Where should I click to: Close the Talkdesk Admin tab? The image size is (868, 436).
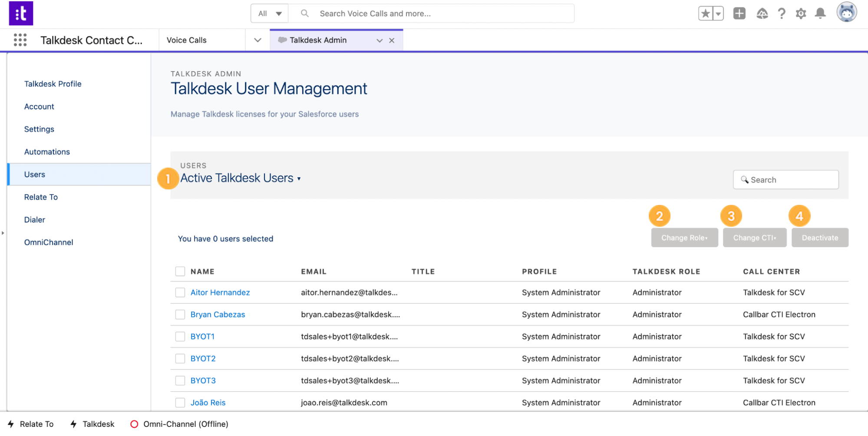point(392,40)
